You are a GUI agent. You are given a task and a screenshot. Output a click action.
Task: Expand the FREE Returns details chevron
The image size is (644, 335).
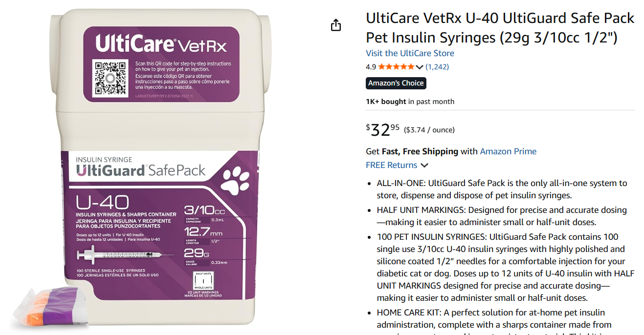pos(424,166)
